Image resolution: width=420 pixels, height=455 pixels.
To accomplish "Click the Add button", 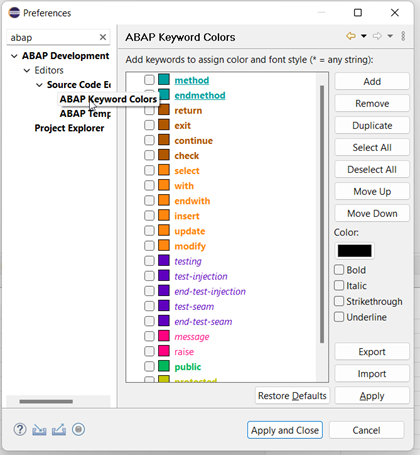I will tap(372, 81).
